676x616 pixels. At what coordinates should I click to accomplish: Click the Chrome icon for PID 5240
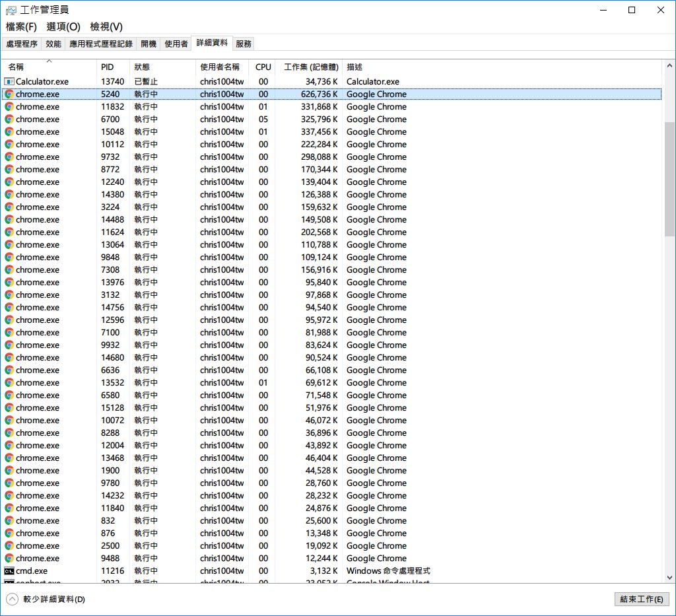click(9, 94)
